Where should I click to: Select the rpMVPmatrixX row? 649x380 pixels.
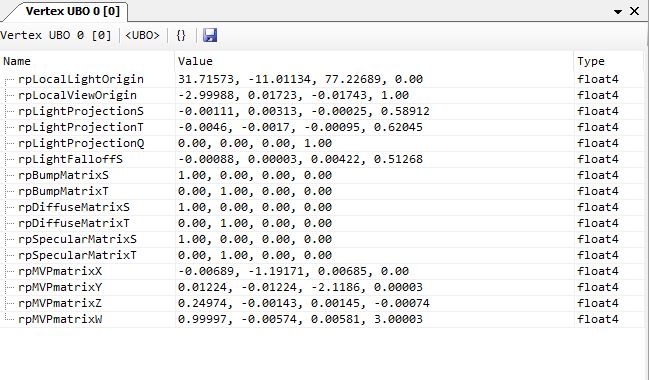click(x=322, y=271)
